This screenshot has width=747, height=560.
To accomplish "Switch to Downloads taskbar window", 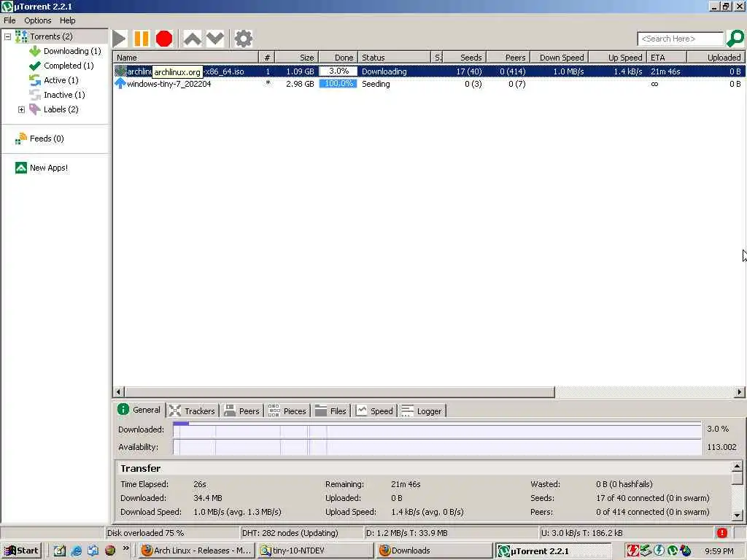I will (434, 551).
